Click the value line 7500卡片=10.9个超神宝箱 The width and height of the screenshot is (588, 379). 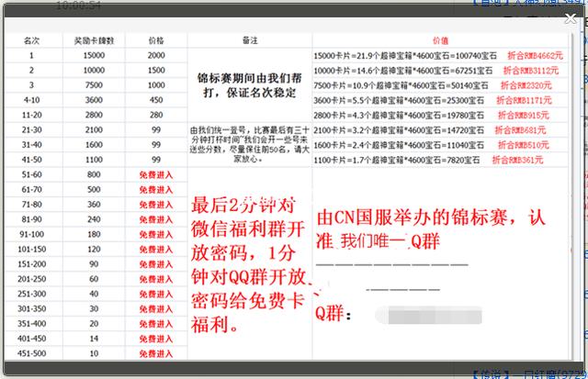(x=401, y=85)
